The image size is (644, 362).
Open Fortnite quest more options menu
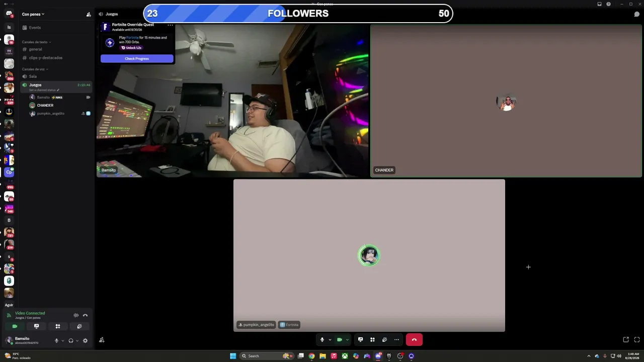pyautogui.click(x=170, y=25)
